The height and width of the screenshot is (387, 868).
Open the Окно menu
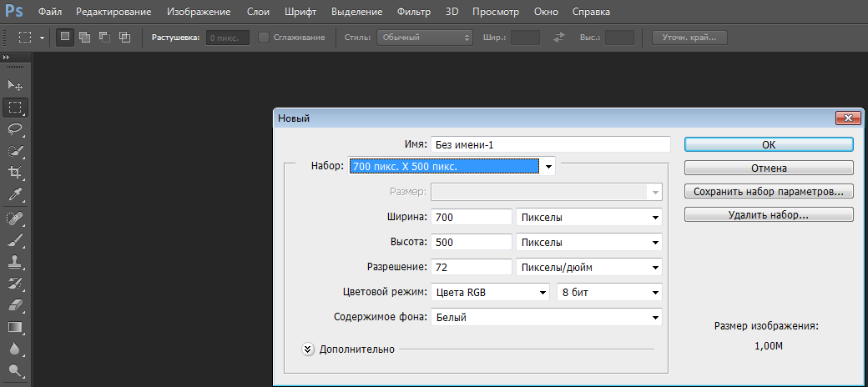pyautogui.click(x=546, y=12)
